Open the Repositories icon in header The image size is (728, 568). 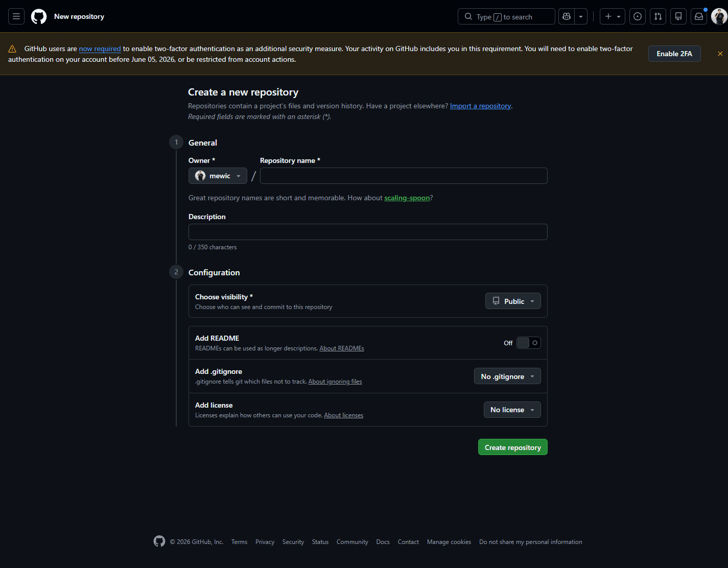pos(678,16)
